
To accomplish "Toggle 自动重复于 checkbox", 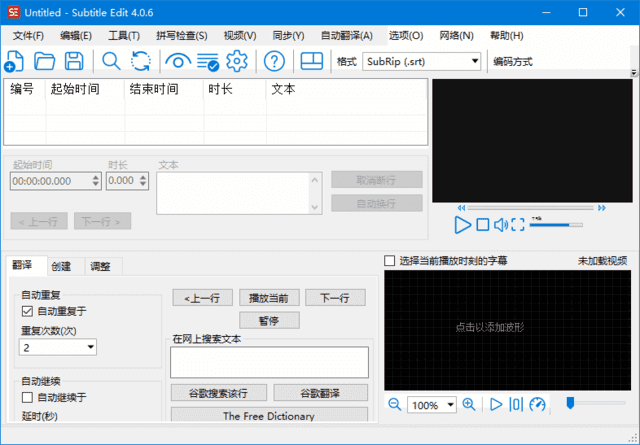I will (x=27, y=312).
